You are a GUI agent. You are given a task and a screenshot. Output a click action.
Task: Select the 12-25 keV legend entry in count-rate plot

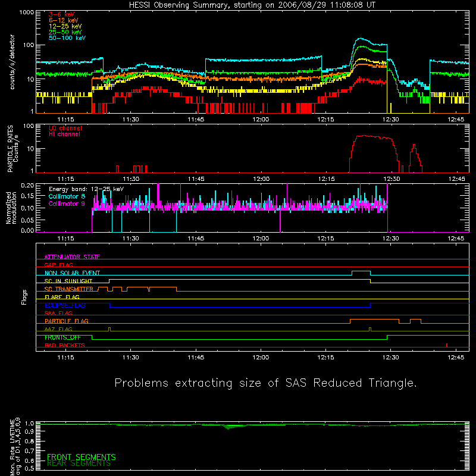pyautogui.click(x=65, y=26)
